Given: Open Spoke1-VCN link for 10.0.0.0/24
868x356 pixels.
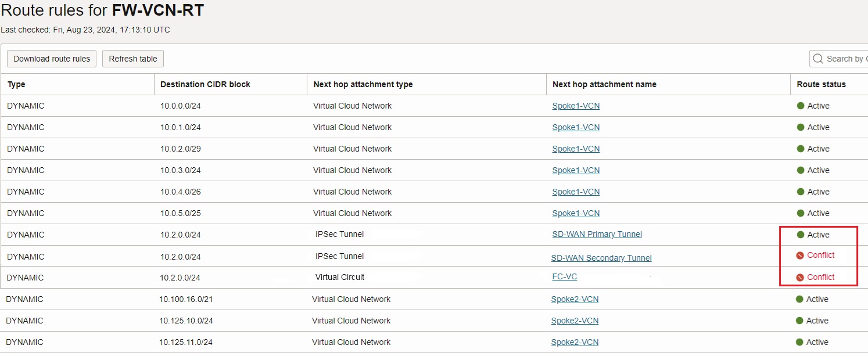Looking at the screenshot, I should click(576, 106).
